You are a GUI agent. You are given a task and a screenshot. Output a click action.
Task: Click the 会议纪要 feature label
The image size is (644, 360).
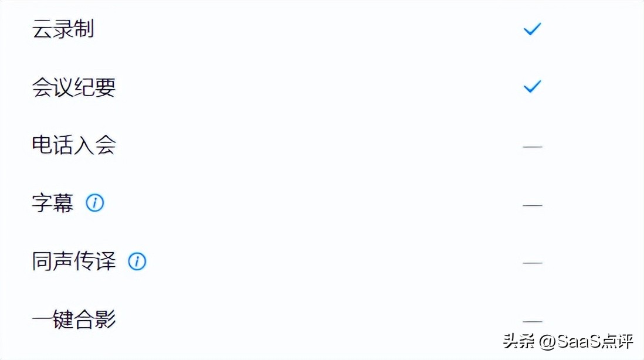(x=73, y=87)
